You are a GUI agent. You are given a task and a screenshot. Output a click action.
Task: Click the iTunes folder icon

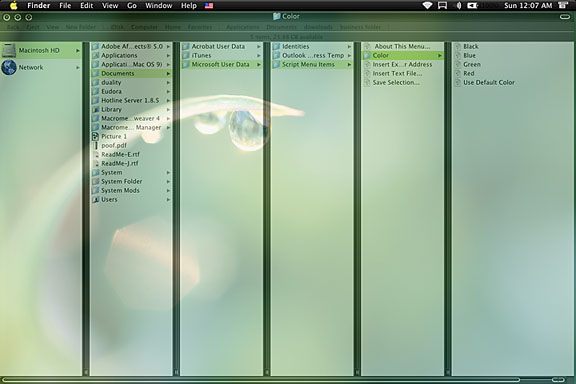tap(186, 55)
